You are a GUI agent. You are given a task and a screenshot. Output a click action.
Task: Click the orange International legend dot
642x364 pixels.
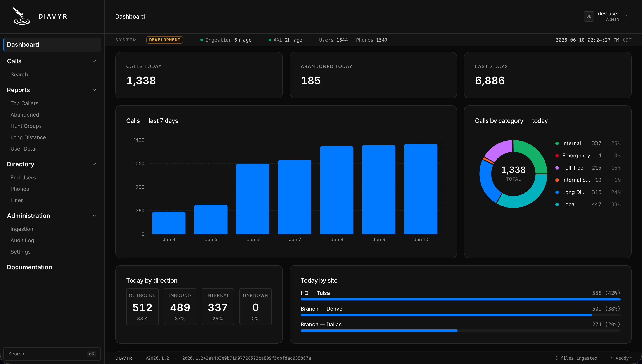[557, 180]
